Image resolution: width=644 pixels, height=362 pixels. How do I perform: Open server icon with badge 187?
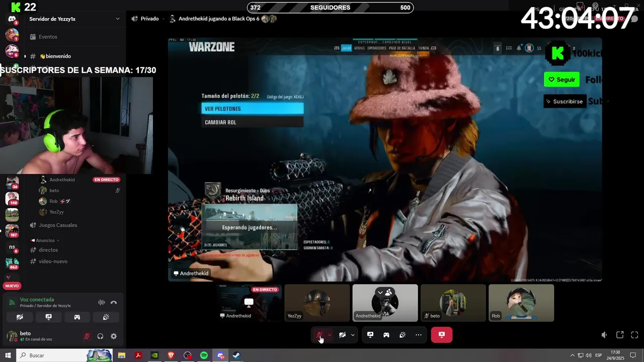pos(12,231)
